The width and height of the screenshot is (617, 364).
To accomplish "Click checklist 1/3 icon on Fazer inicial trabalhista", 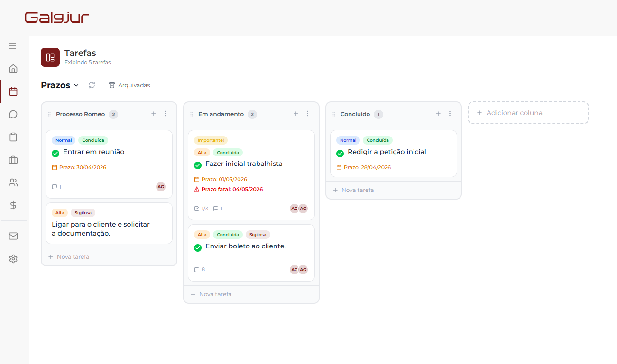I will click(197, 209).
